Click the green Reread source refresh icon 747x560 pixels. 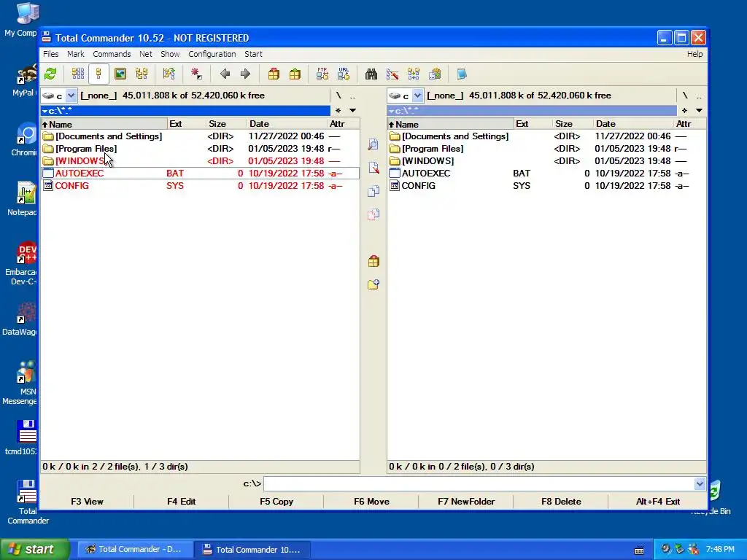(x=50, y=74)
